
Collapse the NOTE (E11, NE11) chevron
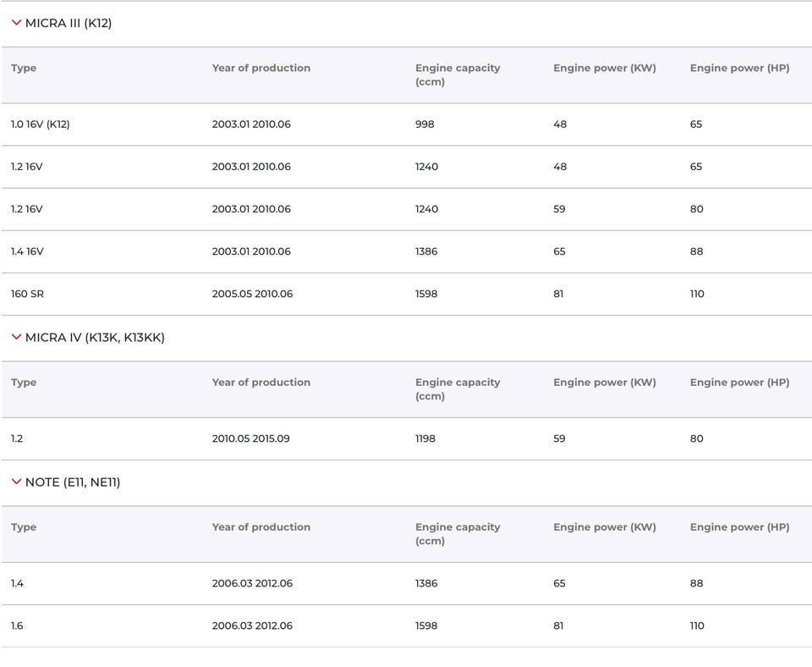16,482
